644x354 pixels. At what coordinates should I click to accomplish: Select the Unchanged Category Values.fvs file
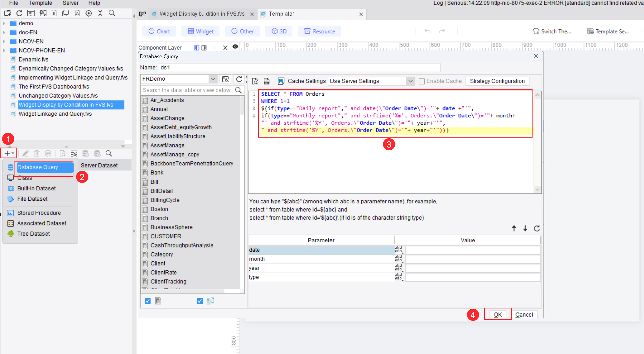(58, 96)
